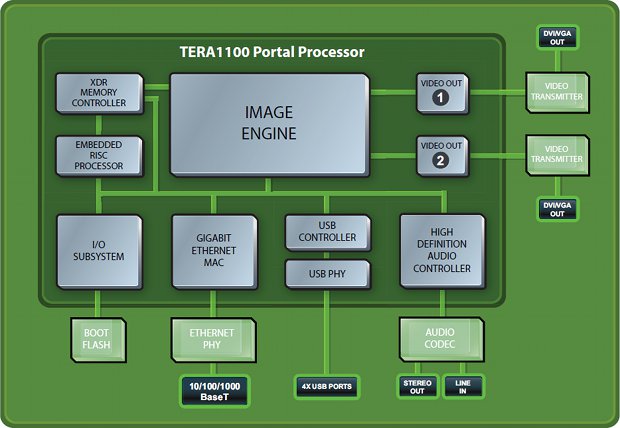Click the bottom DVI/VGA Out label

557,209
